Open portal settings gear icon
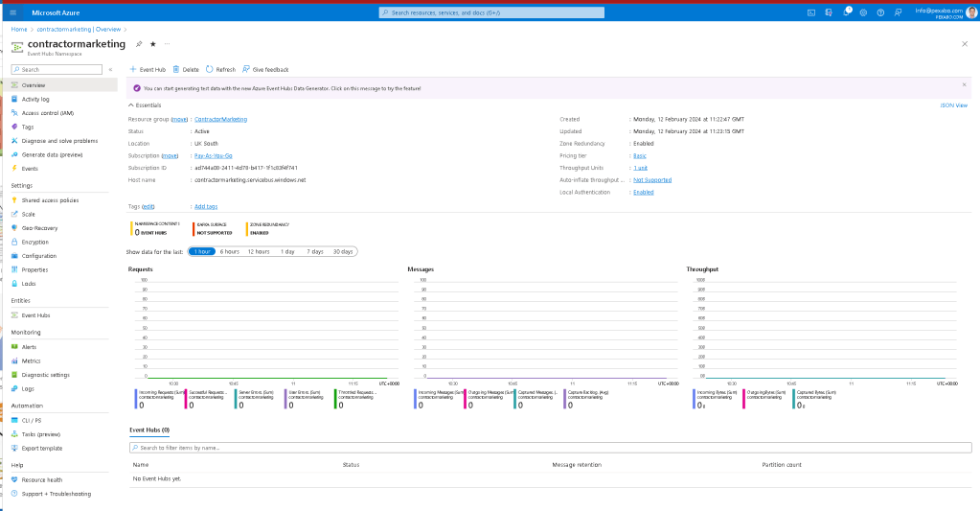Viewport: 980px width, 511px height. (x=863, y=12)
